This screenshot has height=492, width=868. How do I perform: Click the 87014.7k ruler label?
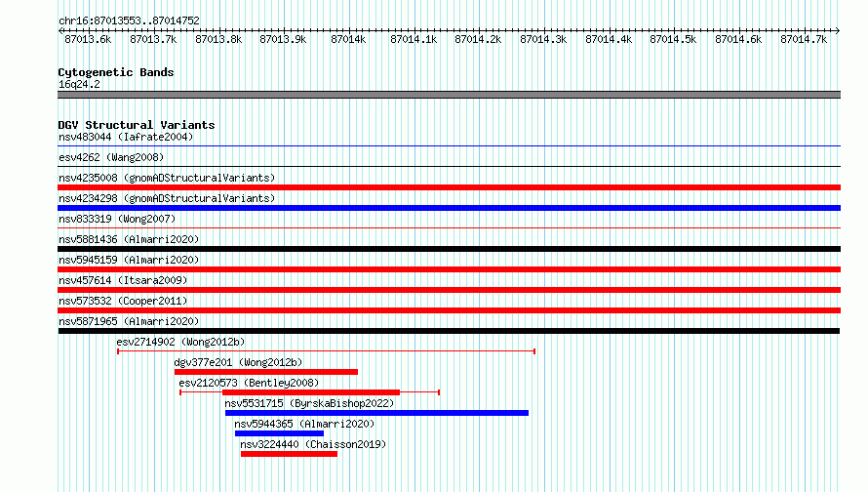click(x=804, y=39)
